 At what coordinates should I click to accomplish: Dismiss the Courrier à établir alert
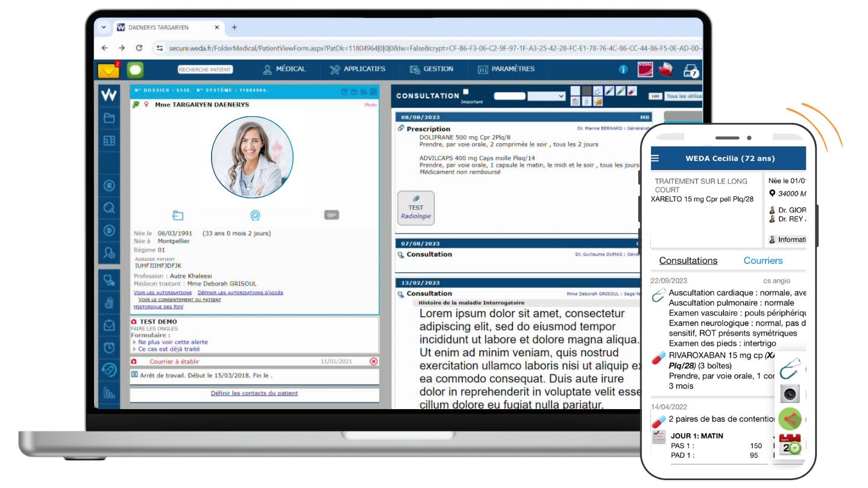coord(373,361)
